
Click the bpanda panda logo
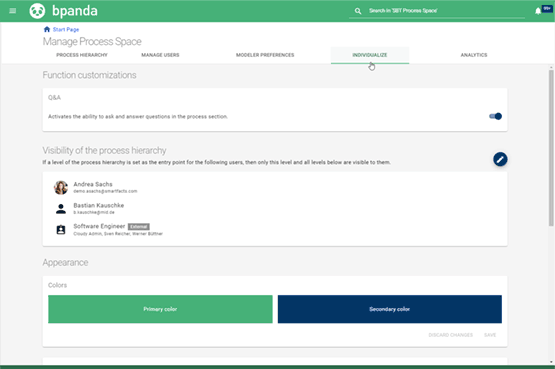click(37, 11)
